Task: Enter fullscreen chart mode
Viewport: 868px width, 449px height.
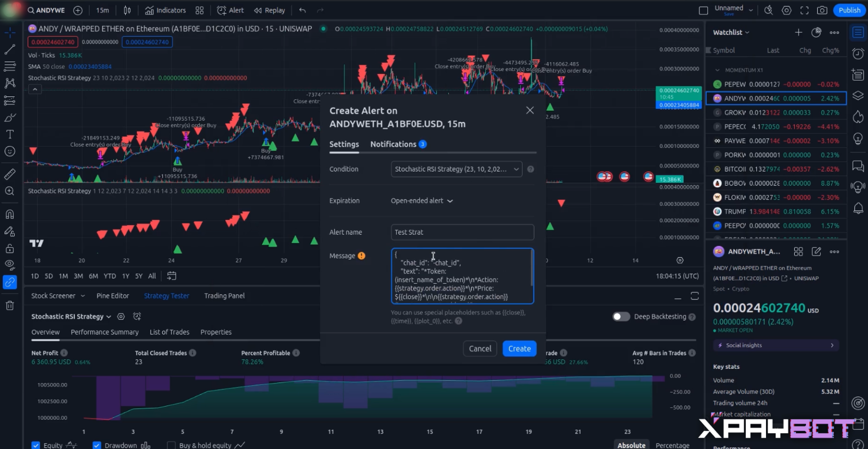Action: click(804, 10)
